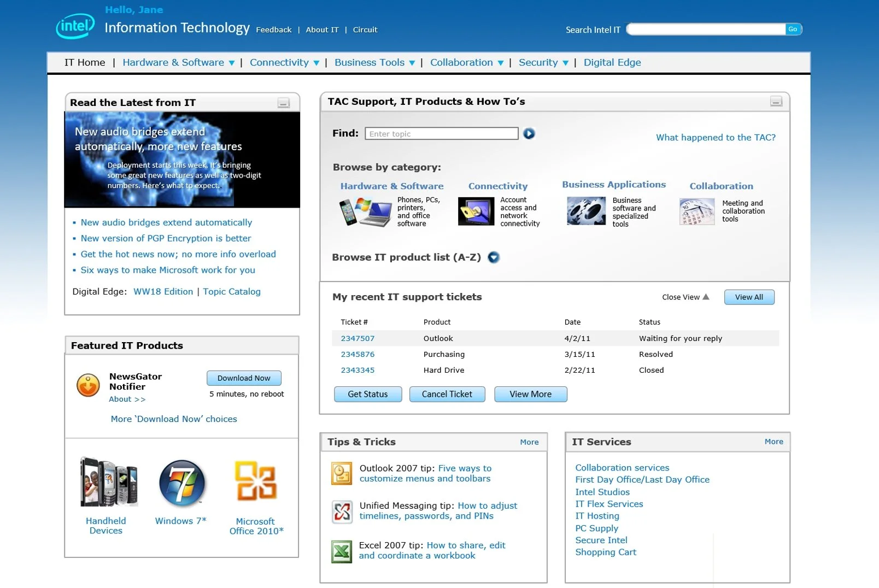Click the Handheld Devices phones image
Image resolution: width=879 pixels, height=588 pixels.
108,481
